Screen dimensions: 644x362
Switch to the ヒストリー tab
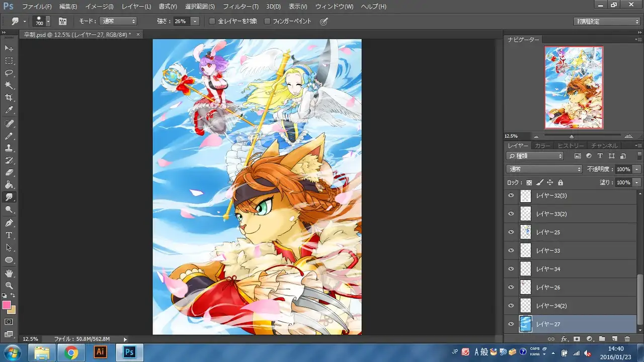point(571,146)
